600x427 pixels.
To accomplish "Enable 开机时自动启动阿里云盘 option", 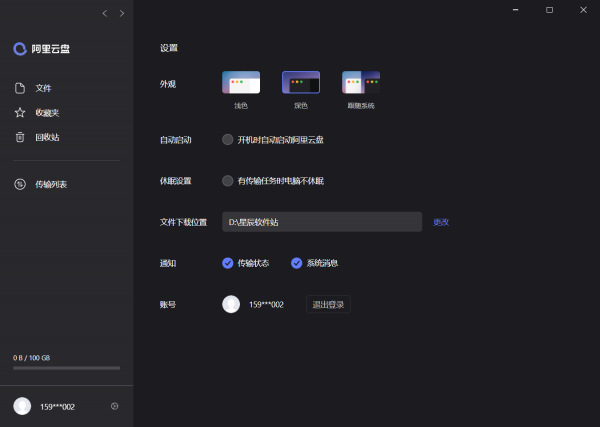I will click(228, 140).
